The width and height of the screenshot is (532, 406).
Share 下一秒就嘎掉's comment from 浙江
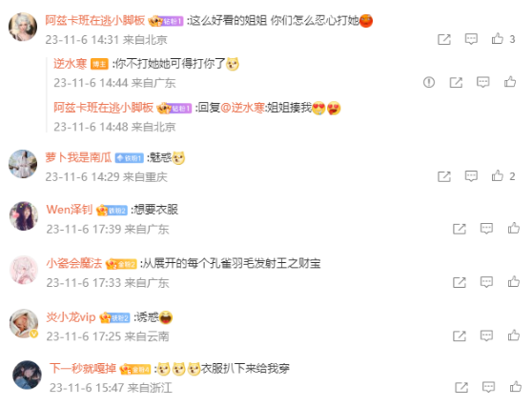(461, 387)
